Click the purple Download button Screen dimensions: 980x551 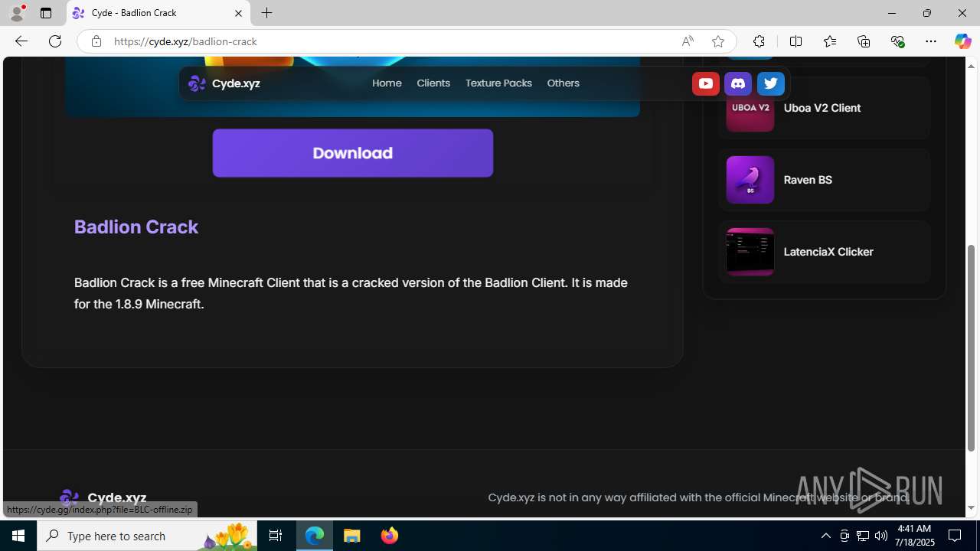tap(353, 153)
